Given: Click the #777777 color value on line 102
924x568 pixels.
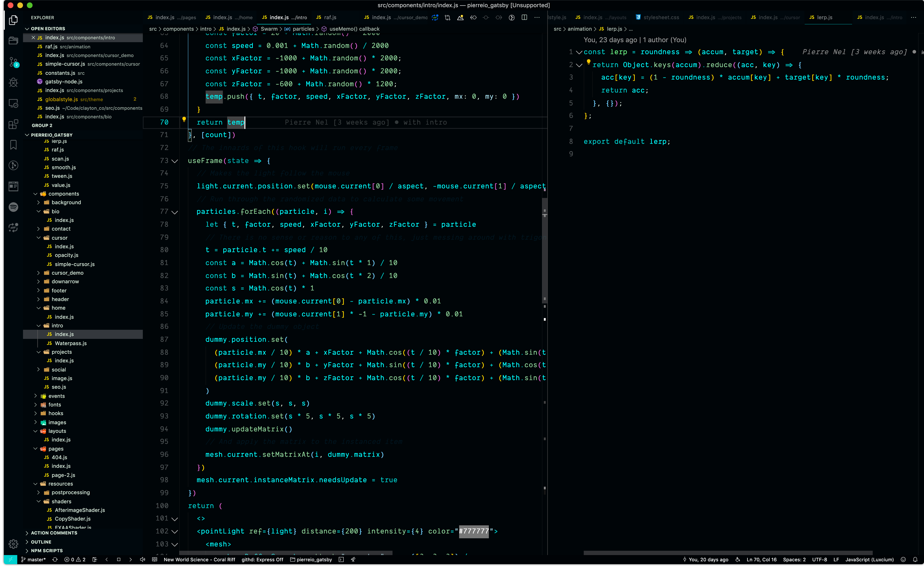Looking at the screenshot, I should (x=474, y=531).
